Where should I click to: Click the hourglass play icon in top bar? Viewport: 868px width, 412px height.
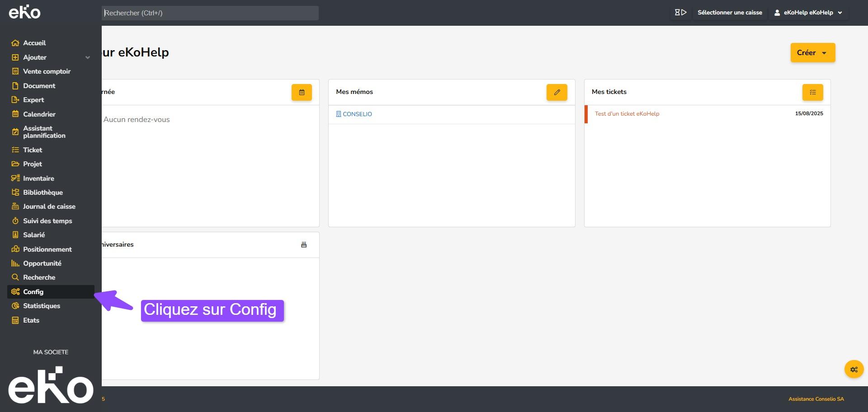680,13
